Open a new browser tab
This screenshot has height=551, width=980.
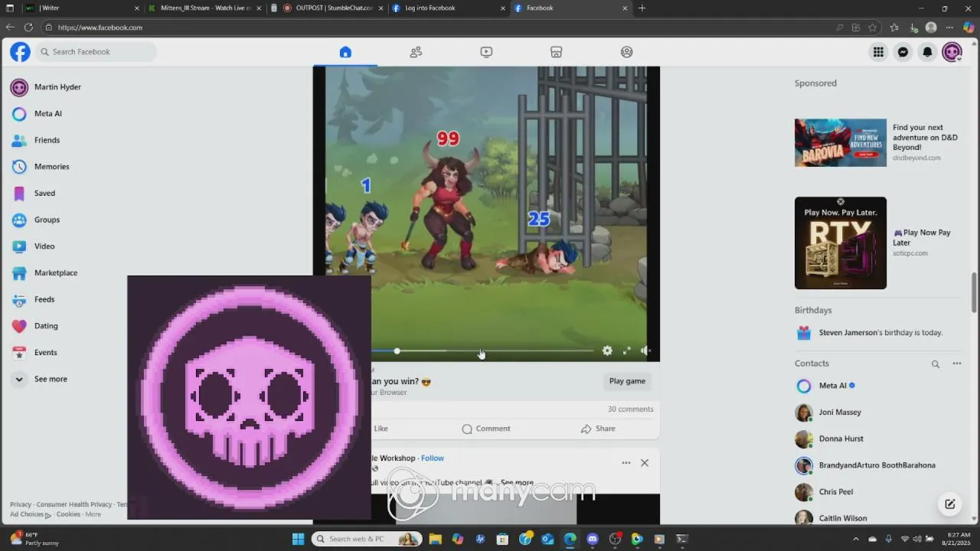point(642,8)
